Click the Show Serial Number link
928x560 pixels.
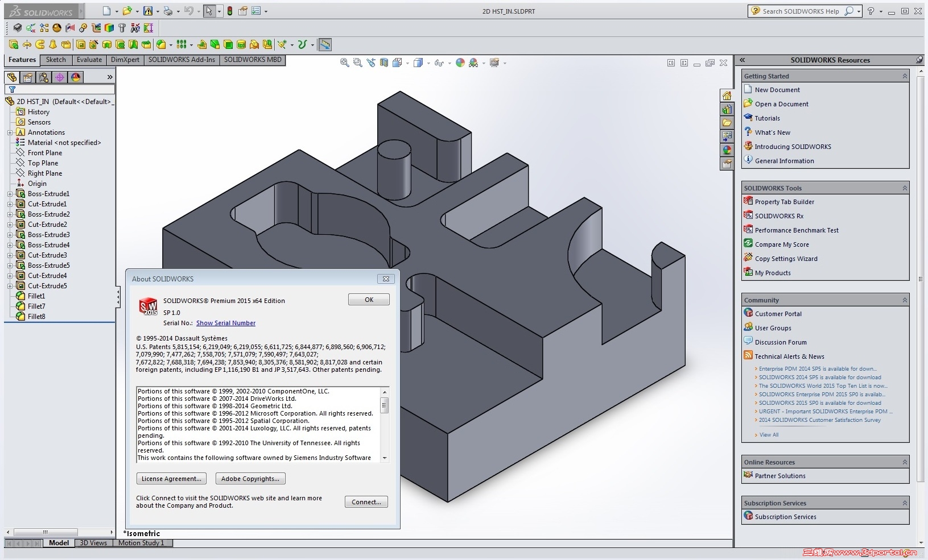click(x=226, y=323)
